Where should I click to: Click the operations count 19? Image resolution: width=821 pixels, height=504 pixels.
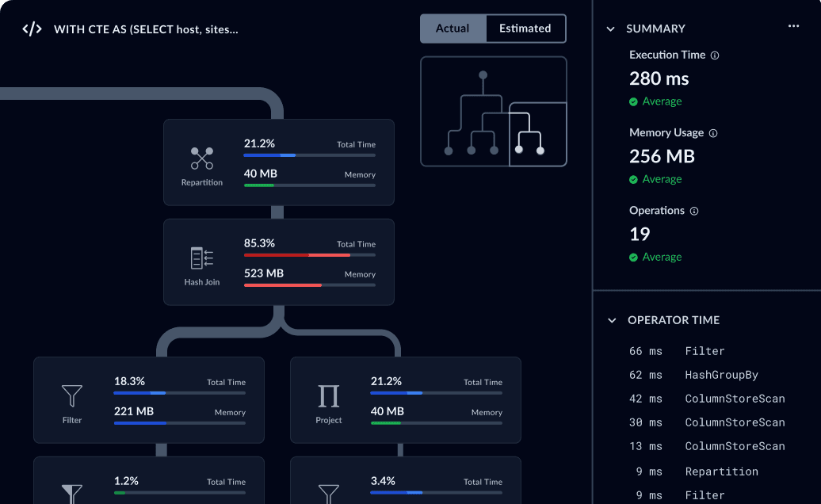640,234
